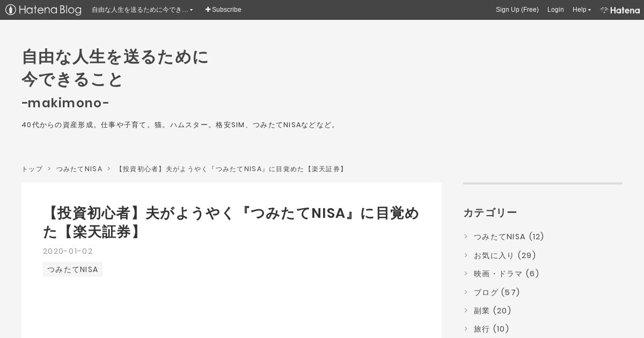The width and height of the screenshot is (644, 338).
Task: Open category 旅行 (10)
Action: [x=492, y=329]
